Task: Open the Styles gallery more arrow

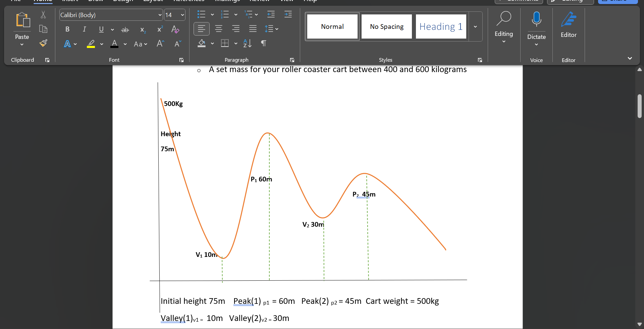Action: 475,26
